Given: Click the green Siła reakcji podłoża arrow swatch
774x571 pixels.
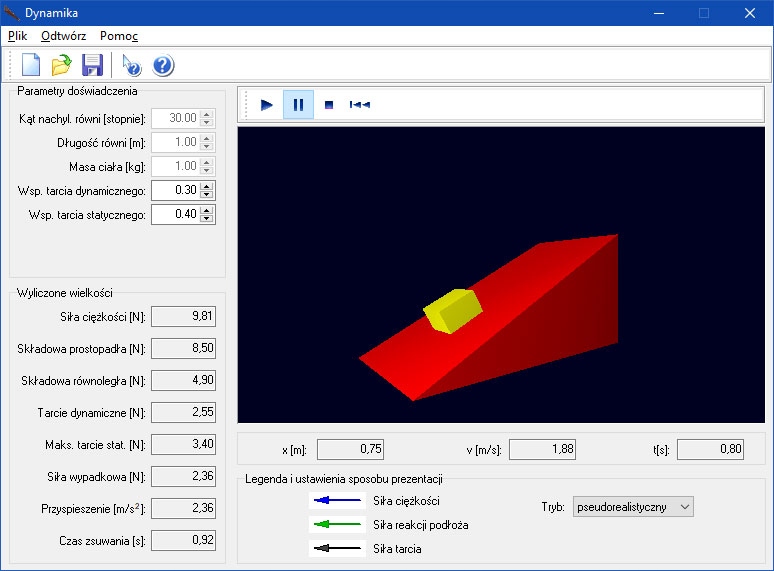Looking at the screenshot, I should tap(336, 525).
